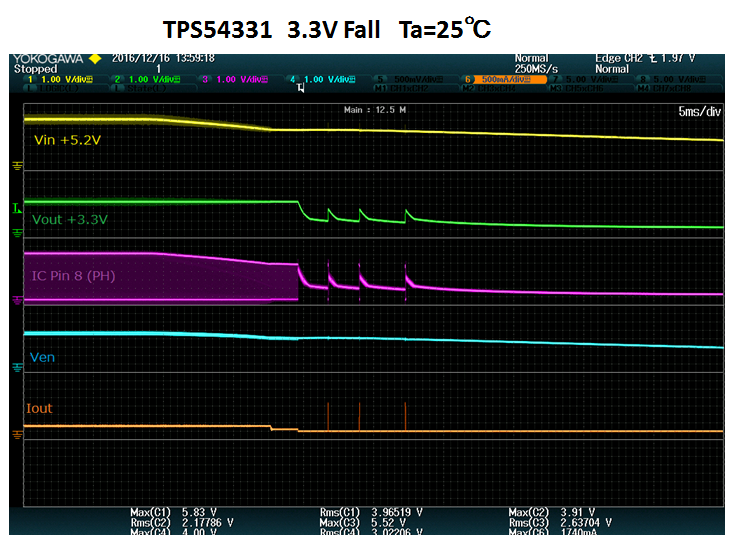Click the Normal acquisition mode text above 250MS/s
This screenshot has height=541, width=737.
(532, 58)
